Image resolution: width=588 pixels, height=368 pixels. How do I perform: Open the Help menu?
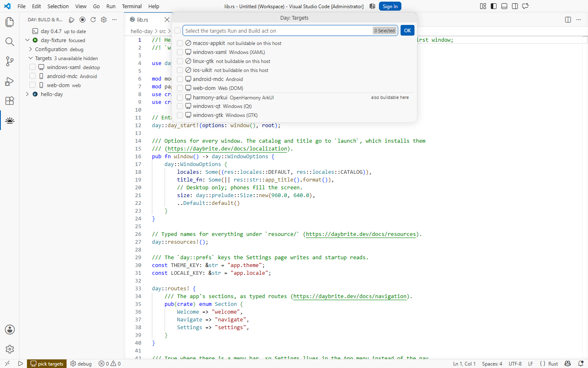pos(154,6)
